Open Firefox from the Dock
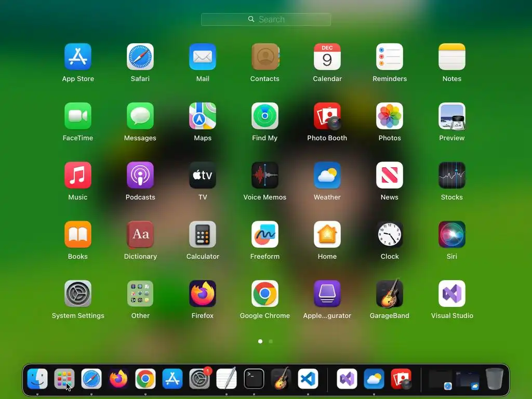Screen dimensions: 532x399 point(118,379)
